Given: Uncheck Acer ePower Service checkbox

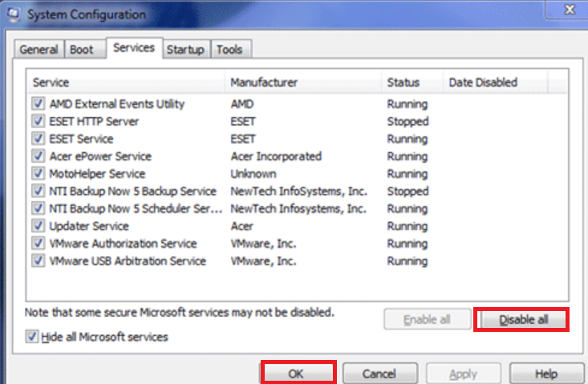Looking at the screenshot, I should pyautogui.click(x=39, y=156).
